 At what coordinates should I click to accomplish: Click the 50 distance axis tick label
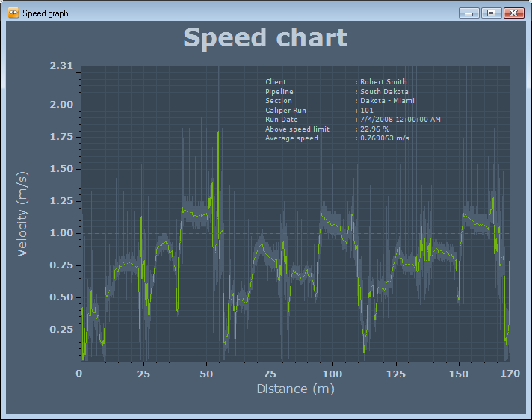(206, 374)
